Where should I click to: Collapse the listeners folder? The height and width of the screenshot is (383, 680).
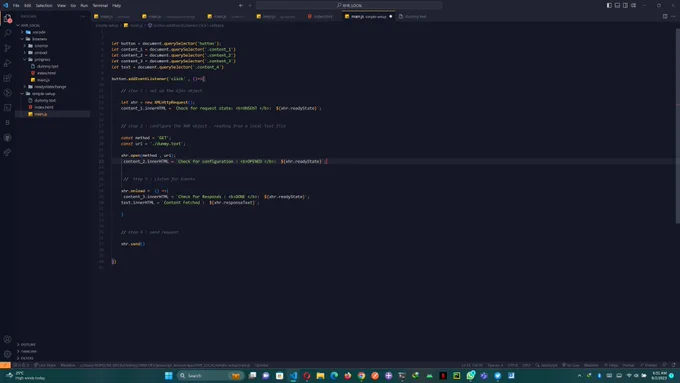pos(39,39)
